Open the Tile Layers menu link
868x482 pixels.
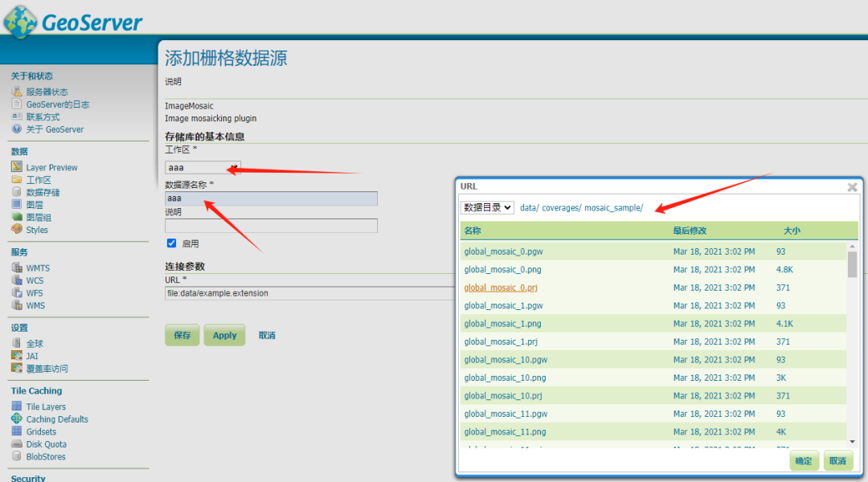pos(46,406)
